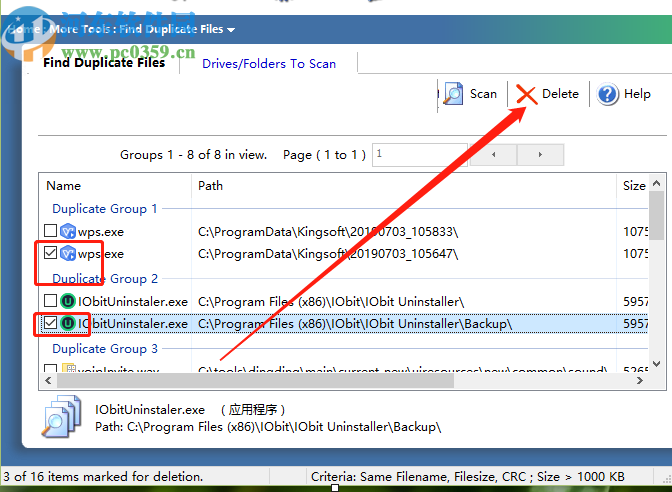Click 'Groups 1 - 8 of 8 in view' text
The width and height of the screenshot is (672, 492).
coord(193,155)
